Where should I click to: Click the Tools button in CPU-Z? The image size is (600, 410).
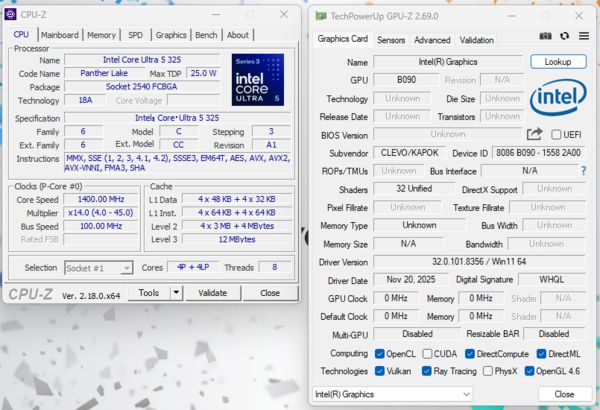[149, 293]
